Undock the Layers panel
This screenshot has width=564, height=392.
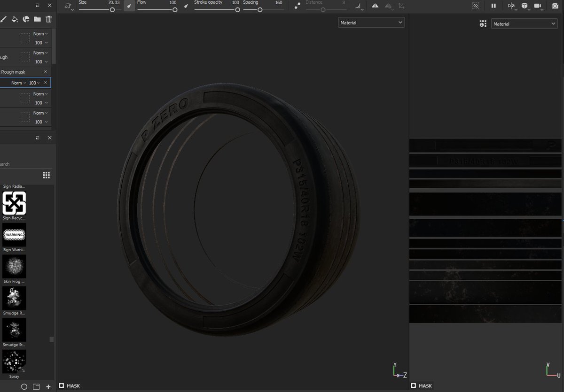[x=37, y=6]
